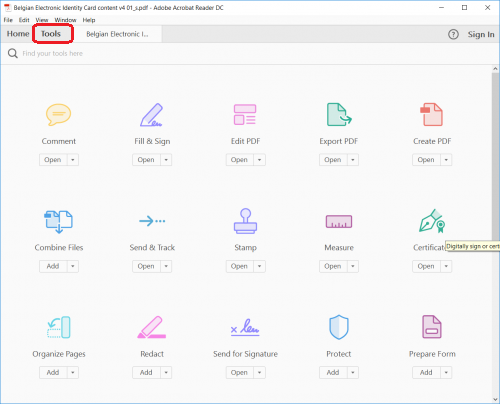Click the vertical scrollbar thumb
This screenshot has height=404, width=500.
[495, 156]
